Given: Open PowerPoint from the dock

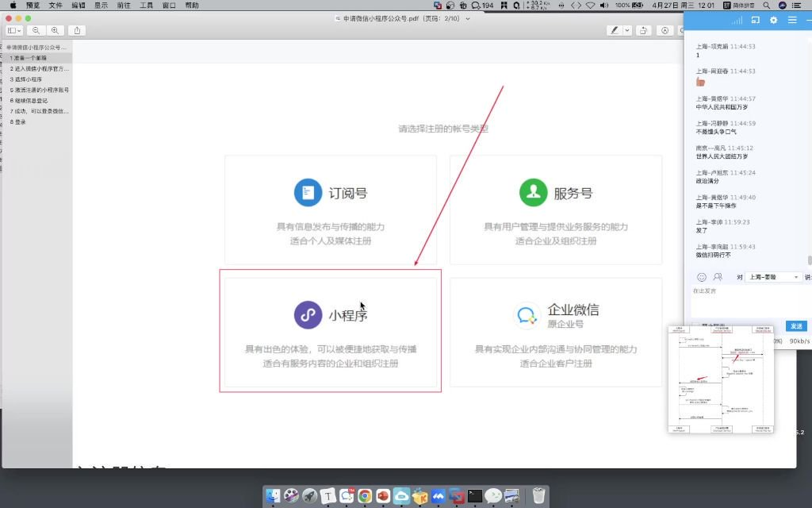Looking at the screenshot, I should click(383, 496).
